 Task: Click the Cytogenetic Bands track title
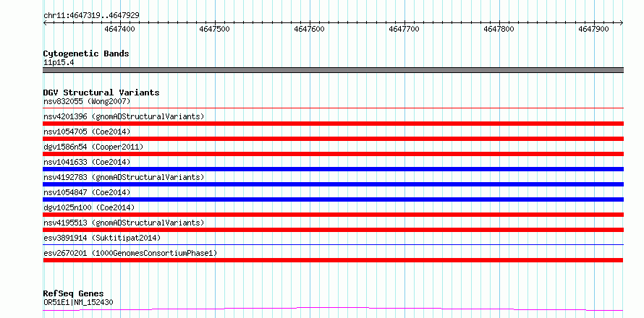point(86,53)
